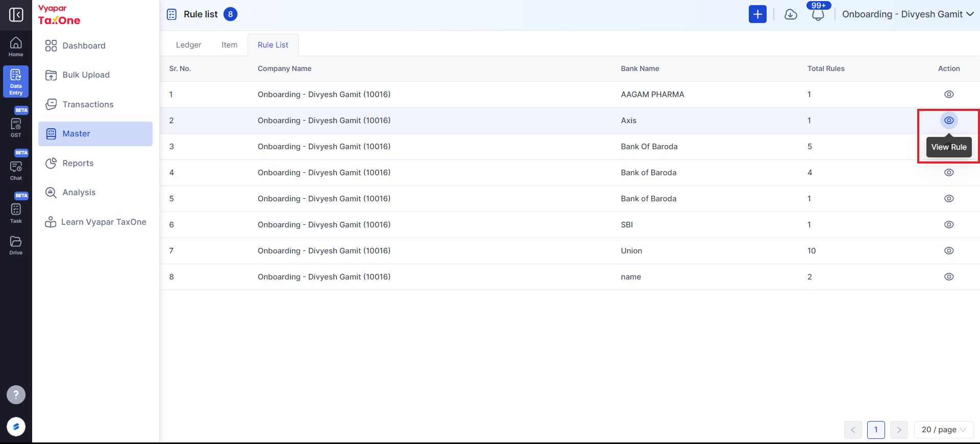980x444 pixels.
Task: Open the 20 / page size dropdown
Action: [944, 430]
